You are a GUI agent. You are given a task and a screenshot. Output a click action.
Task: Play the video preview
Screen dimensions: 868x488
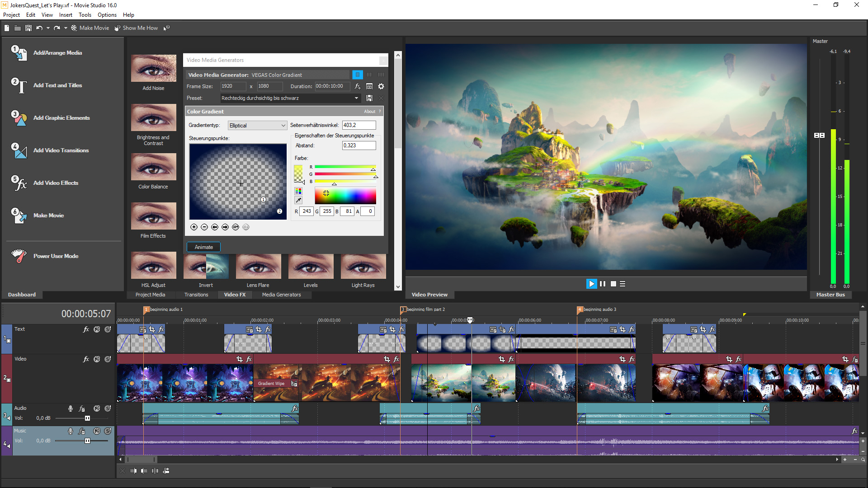[592, 284]
